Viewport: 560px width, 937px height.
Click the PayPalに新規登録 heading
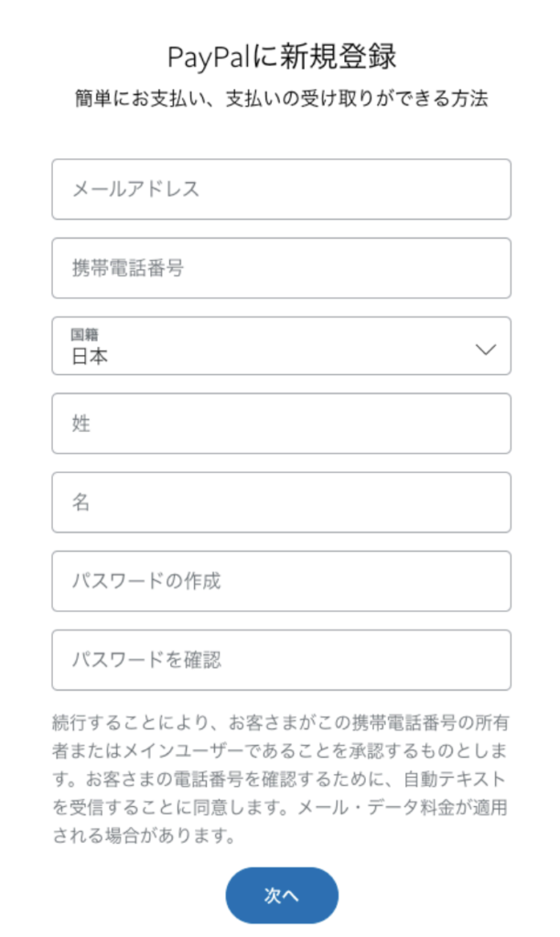(x=282, y=57)
